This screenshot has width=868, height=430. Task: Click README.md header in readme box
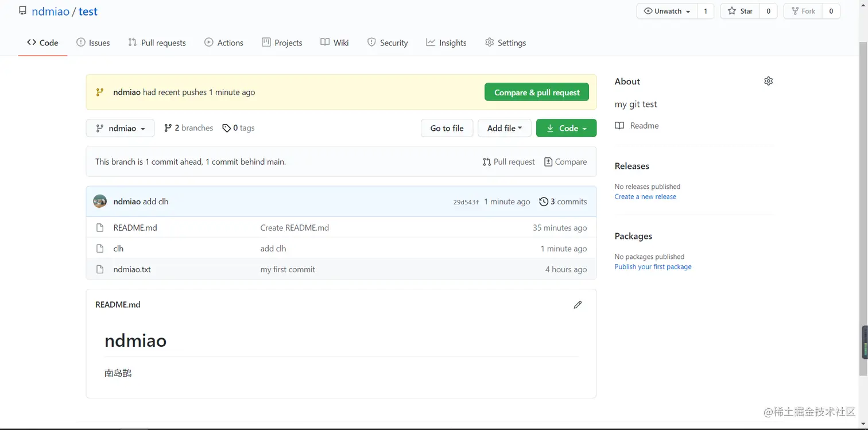118,305
